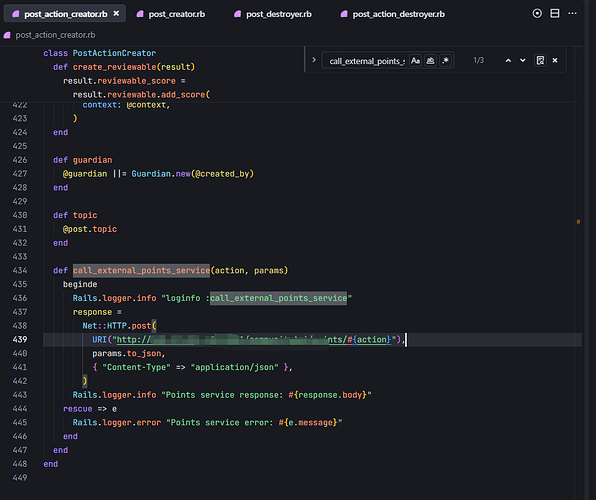Screen dimensions: 596x500
Task: Go to next search match
Action: click(523, 60)
